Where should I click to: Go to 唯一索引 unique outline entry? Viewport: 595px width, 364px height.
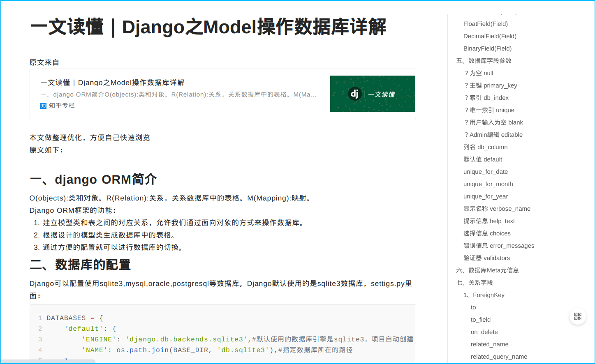[x=489, y=110]
